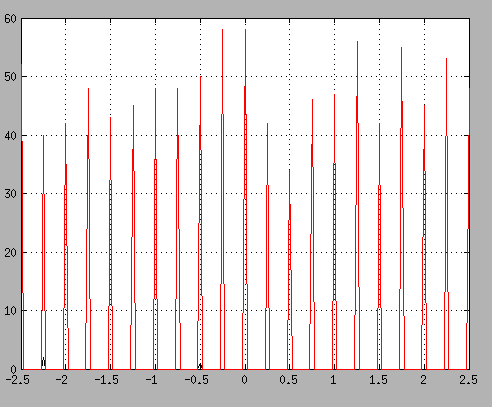Click the x-axis label 2.5
492x407 pixels.
[468, 380]
